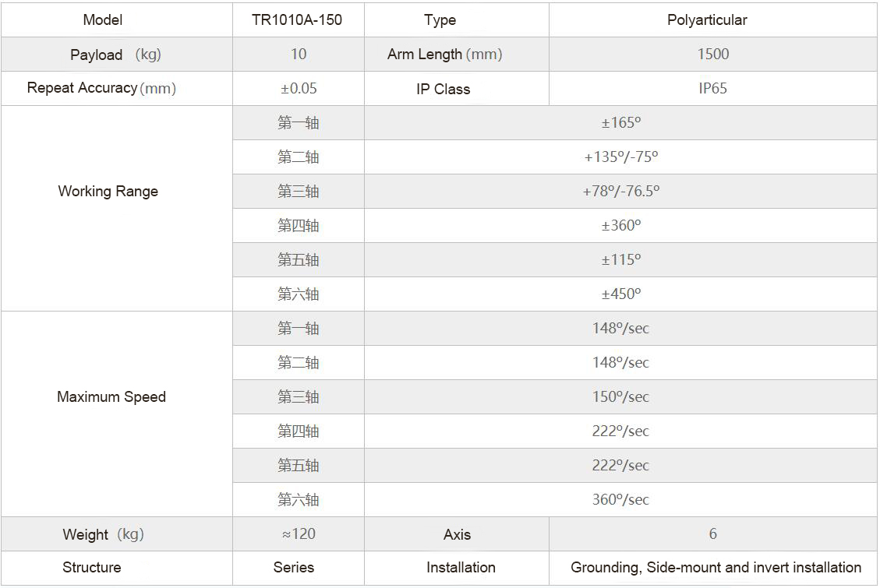The height and width of the screenshot is (588, 880).
Task: Select the 150°/sec speed value
Action: [x=620, y=397]
